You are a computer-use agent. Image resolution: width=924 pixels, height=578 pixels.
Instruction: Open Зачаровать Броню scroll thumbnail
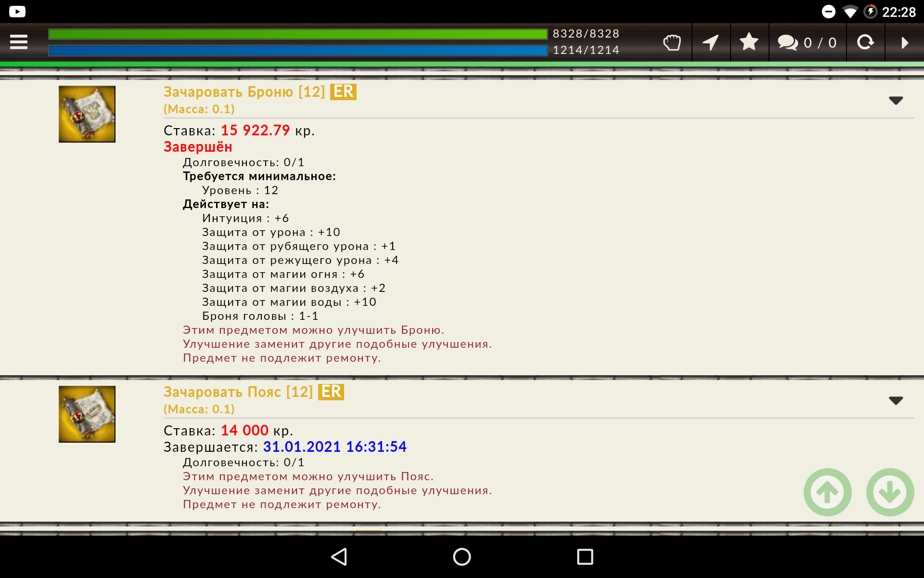(x=87, y=114)
